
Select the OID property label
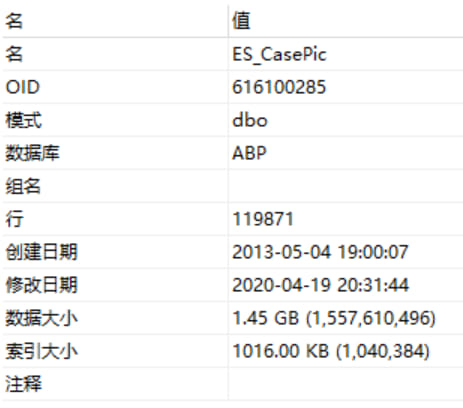(23, 87)
